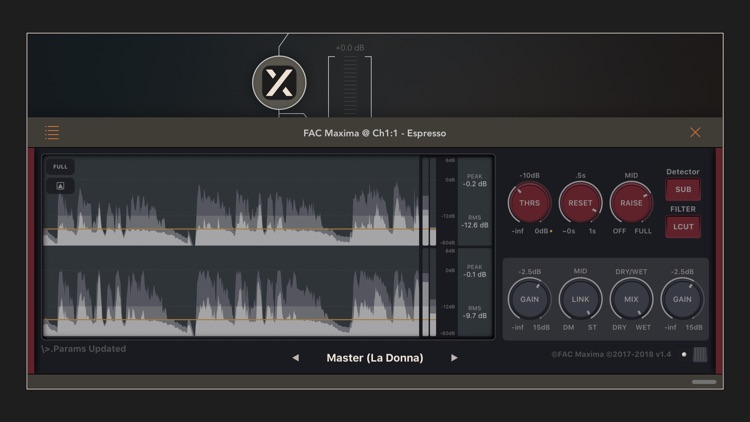Click the lower waveform display
This screenshot has width=750, height=422.
coord(231,292)
